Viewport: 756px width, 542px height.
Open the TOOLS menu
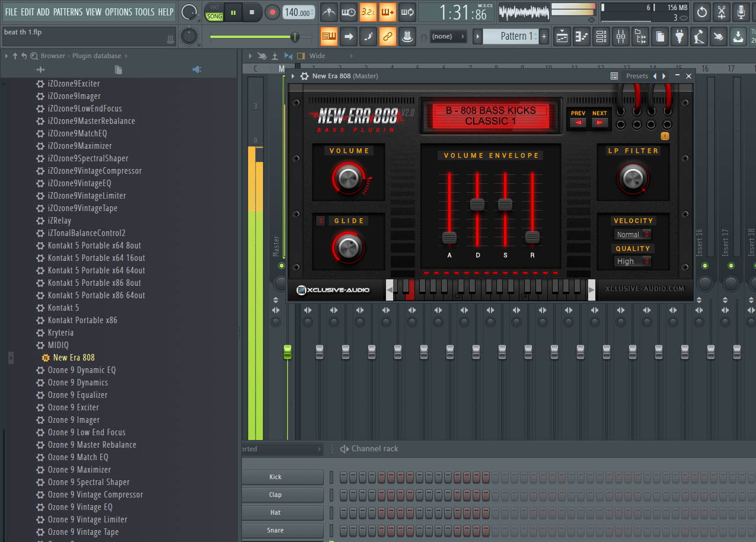click(x=145, y=12)
